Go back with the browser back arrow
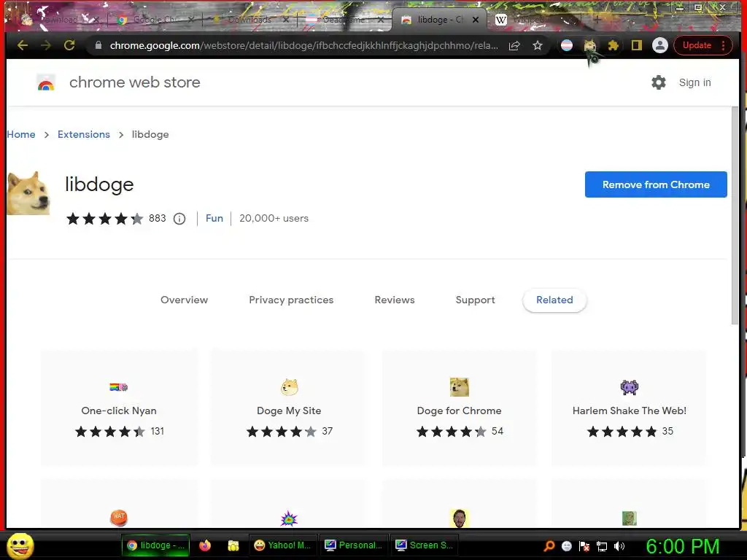Image resolution: width=747 pixels, height=560 pixels. (23, 45)
